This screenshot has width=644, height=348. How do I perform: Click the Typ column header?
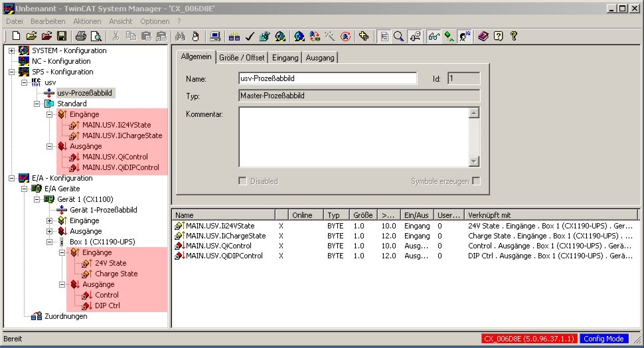[x=337, y=215]
